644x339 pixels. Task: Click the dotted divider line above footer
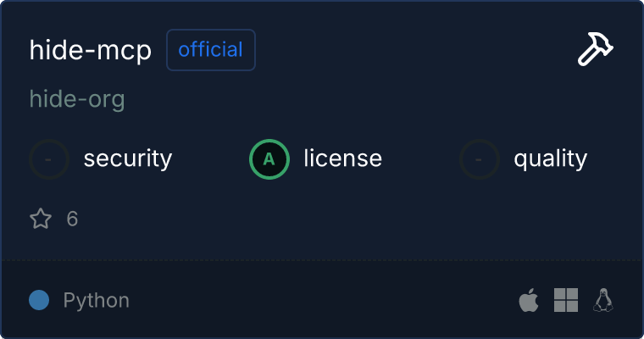(322, 259)
